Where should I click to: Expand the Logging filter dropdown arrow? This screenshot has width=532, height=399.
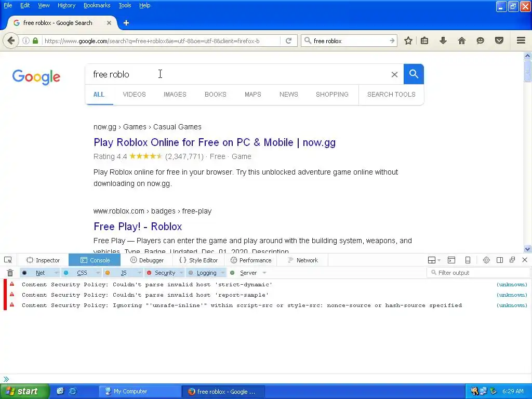pos(223,273)
